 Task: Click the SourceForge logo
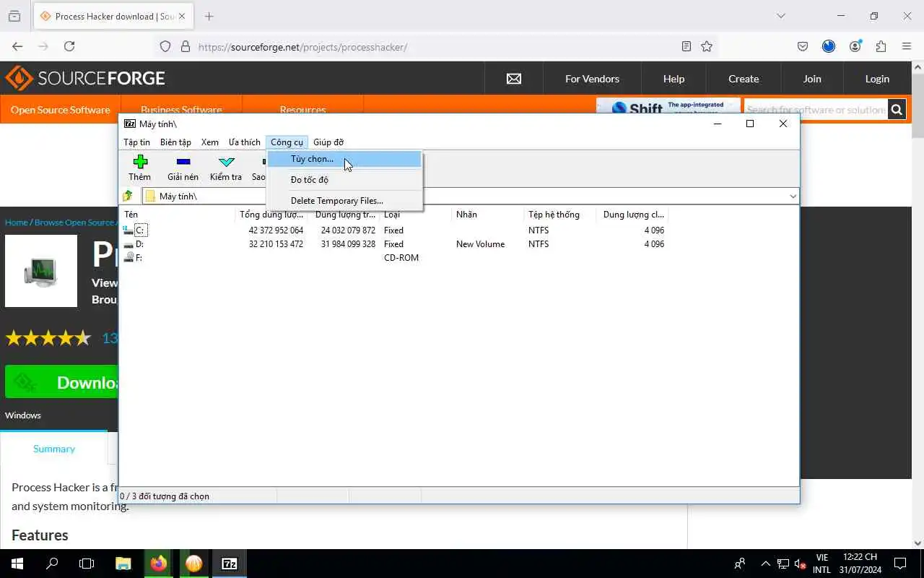(85, 78)
